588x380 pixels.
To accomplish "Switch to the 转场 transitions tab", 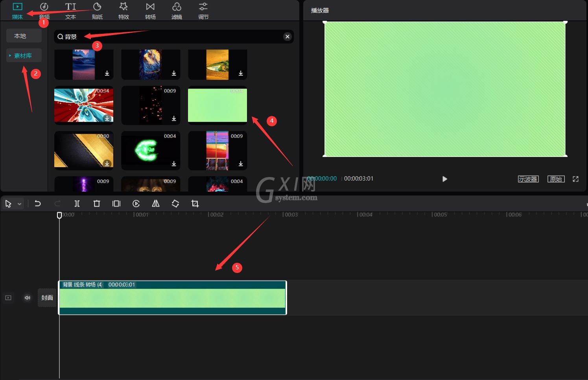I will click(x=150, y=11).
